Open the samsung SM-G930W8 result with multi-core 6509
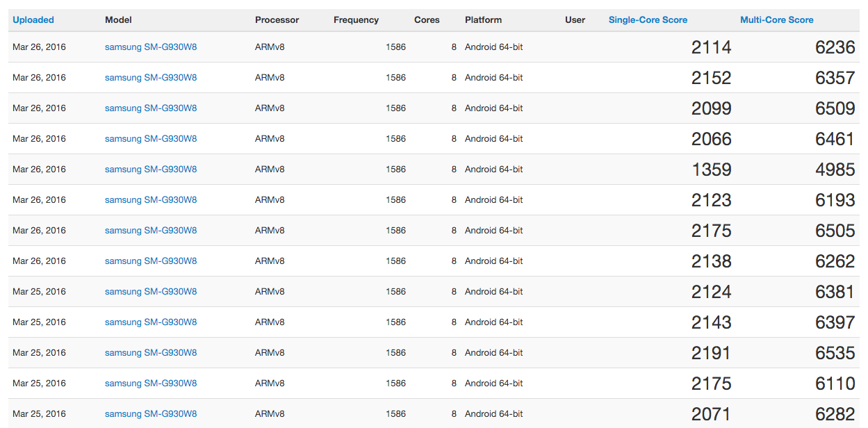868x428 pixels. point(151,108)
